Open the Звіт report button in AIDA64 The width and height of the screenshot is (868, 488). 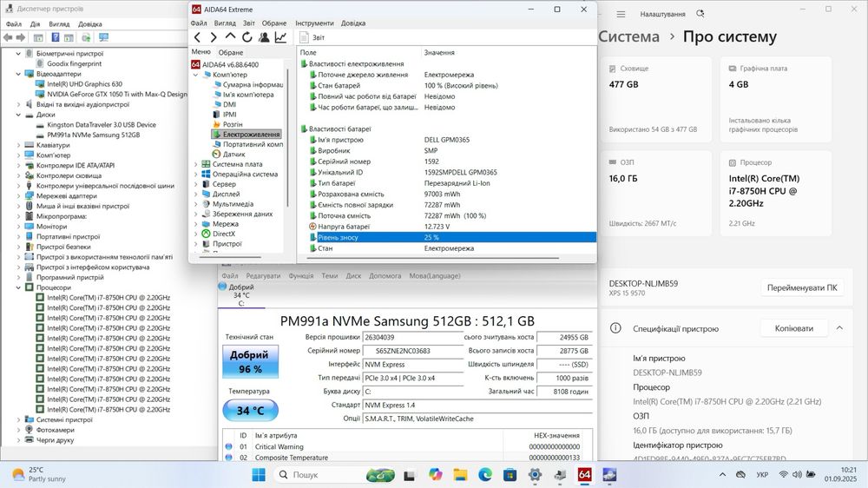point(312,37)
